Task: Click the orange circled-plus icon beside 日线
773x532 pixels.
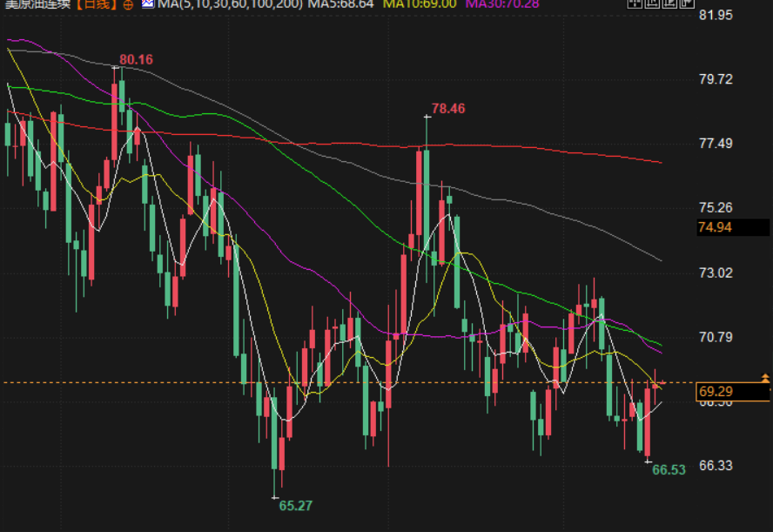Action: point(130,4)
